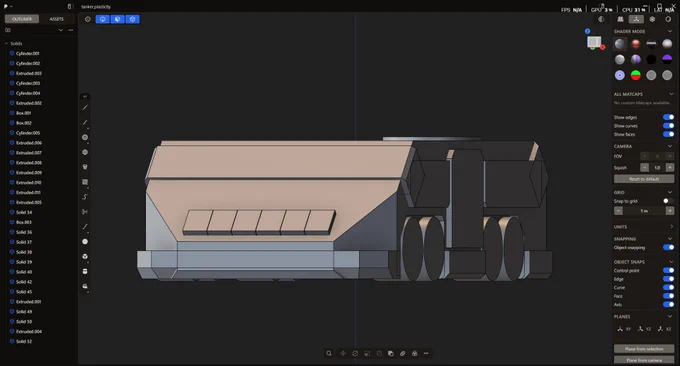Viewport: 680px width, 366px height.
Task: Toggle solid selection mode blue button
Action: (132, 19)
